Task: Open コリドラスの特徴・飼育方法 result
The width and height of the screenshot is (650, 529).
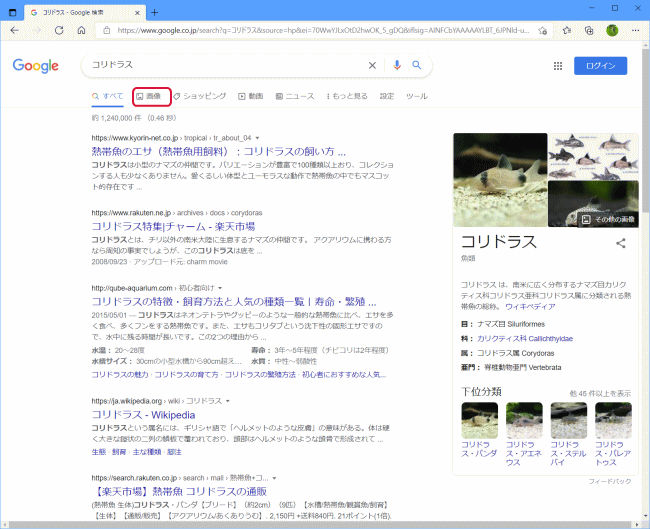Action: pyautogui.click(x=234, y=301)
